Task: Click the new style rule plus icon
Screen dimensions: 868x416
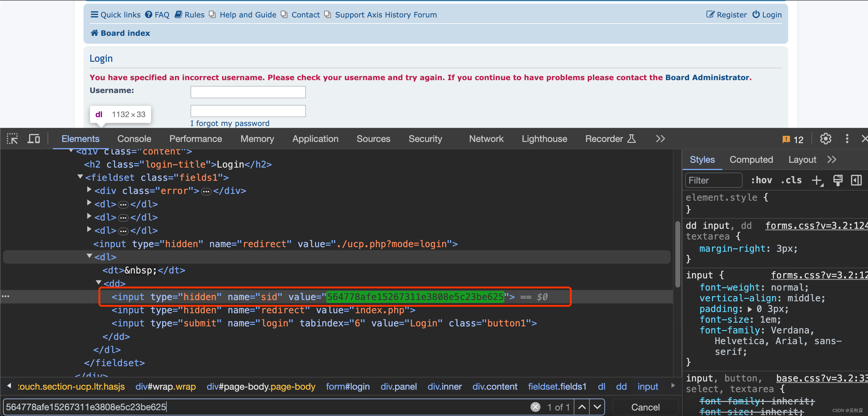Action: [x=818, y=180]
